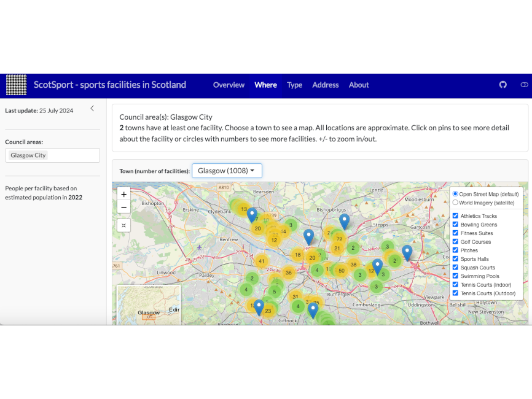
Task: Expand the cluster marked 21
Action: (x=337, y=248)
